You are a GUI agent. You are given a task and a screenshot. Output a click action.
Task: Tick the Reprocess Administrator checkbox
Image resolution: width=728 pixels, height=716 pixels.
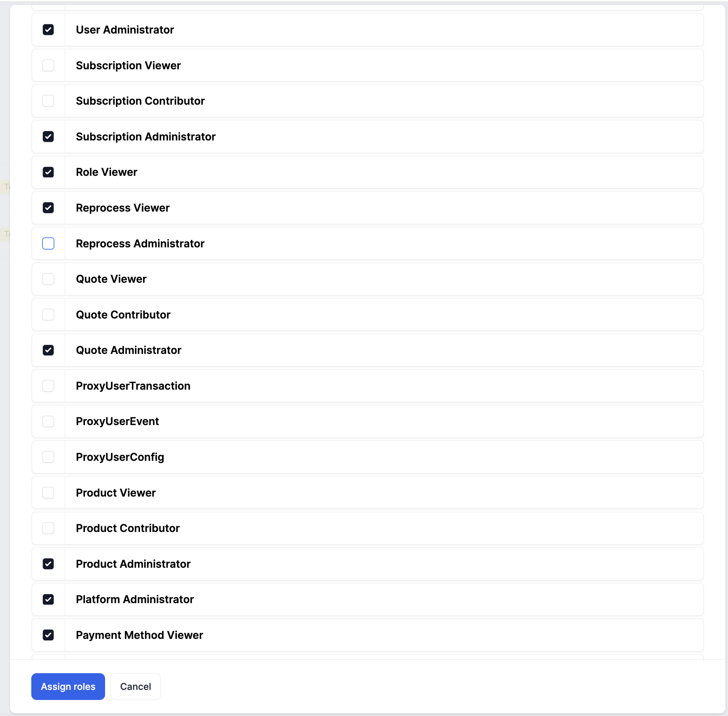click(x=48, y=244)
